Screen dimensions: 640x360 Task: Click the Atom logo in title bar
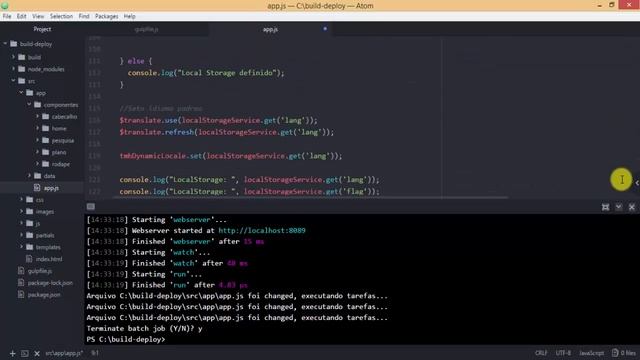(x=4, y=5)
